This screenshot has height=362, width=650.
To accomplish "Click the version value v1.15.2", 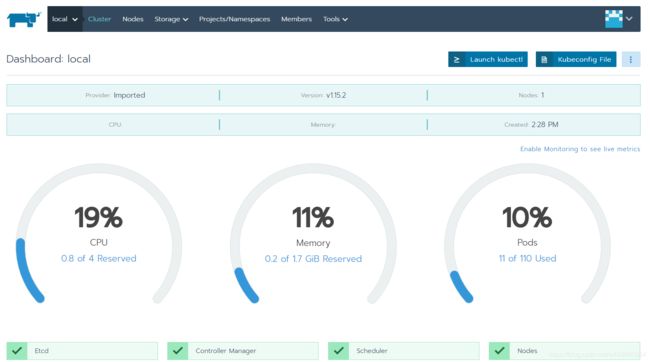I will (x=336, y=95).
